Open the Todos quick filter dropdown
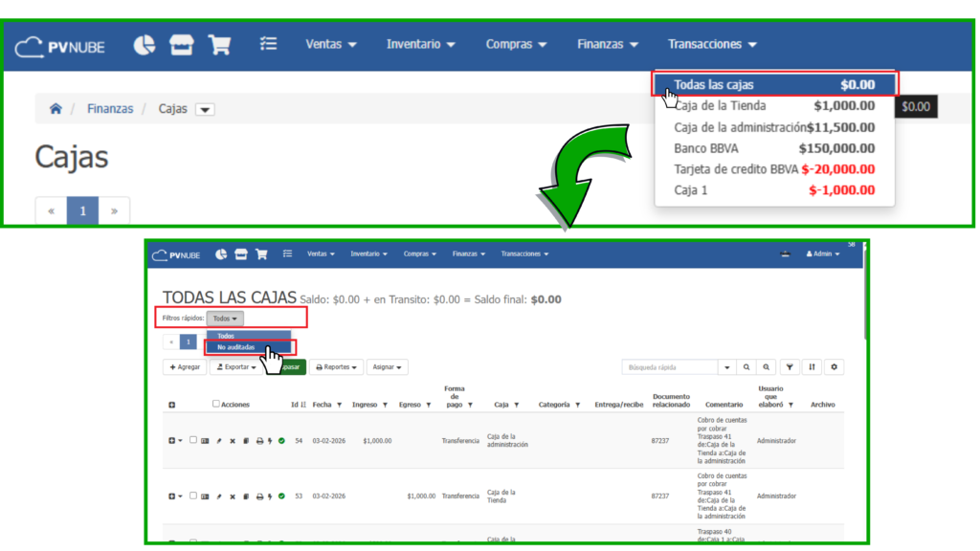The height and width of the screenshot is (551, 980). coord(225,319)
